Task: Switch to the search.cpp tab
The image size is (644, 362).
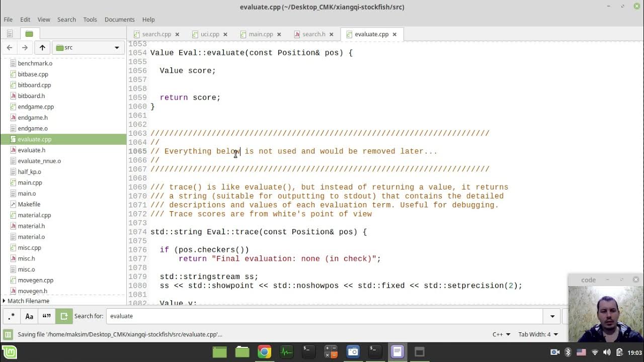Action: (156, 34)
